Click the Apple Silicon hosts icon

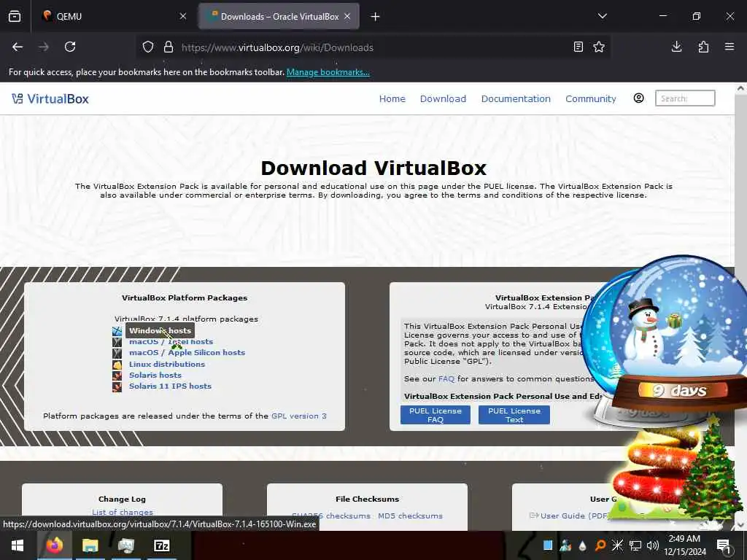point(117,354)
